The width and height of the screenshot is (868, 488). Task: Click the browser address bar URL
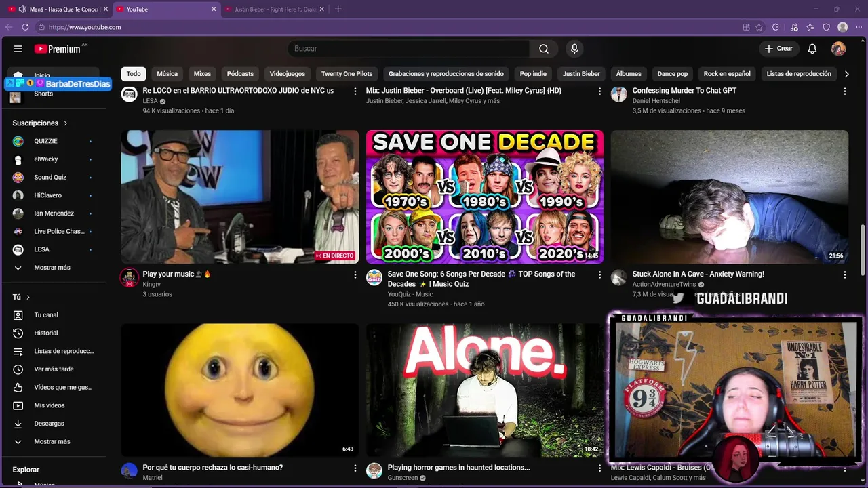click(85, 27)
